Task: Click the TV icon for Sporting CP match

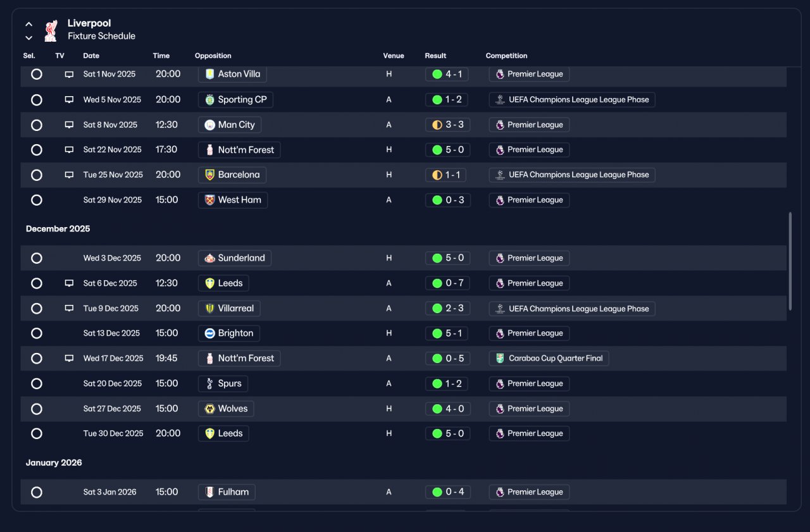Action: point(69,99)
